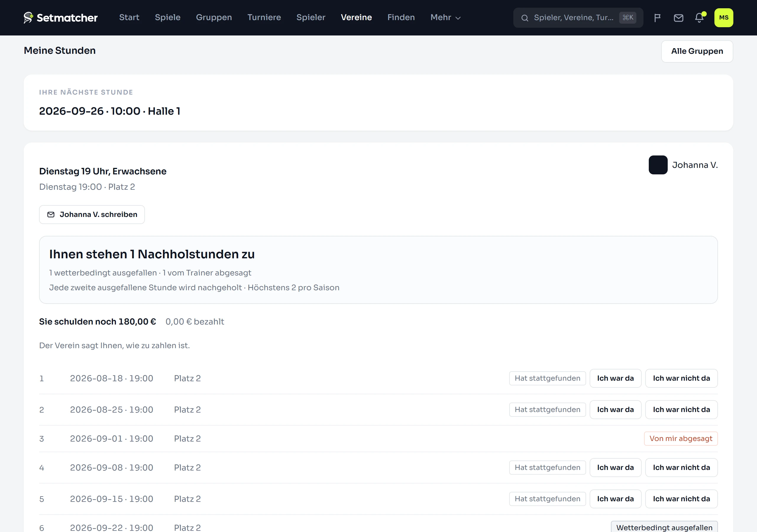Click 'Ihnen stehen 1 Nachholstunden zu' heading
The image size is (757, 532).
pos(152,254)
